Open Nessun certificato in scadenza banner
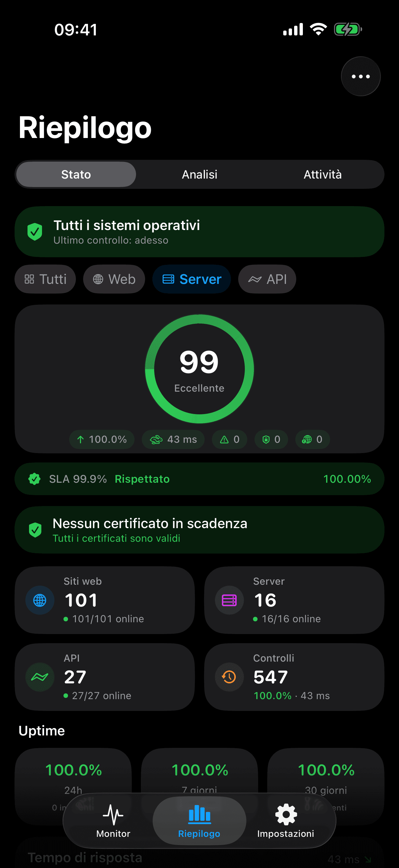This screenshot has height=868, width=399. coord(199,530)
